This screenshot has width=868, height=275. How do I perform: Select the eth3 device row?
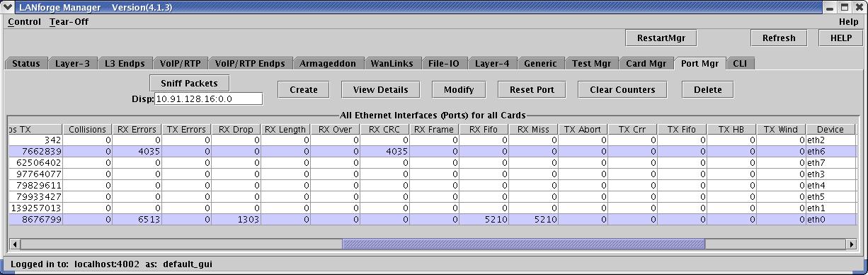tap(433, 174)
